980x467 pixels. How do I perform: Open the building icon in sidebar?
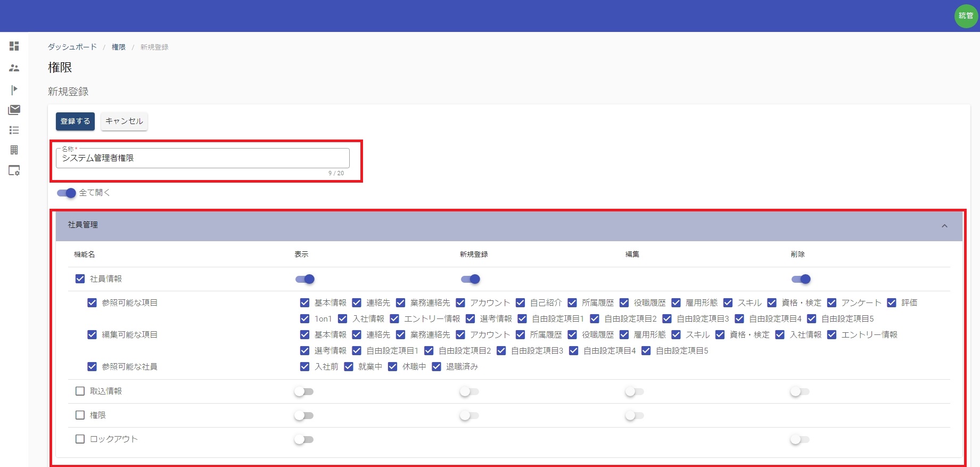coord(14,150)
